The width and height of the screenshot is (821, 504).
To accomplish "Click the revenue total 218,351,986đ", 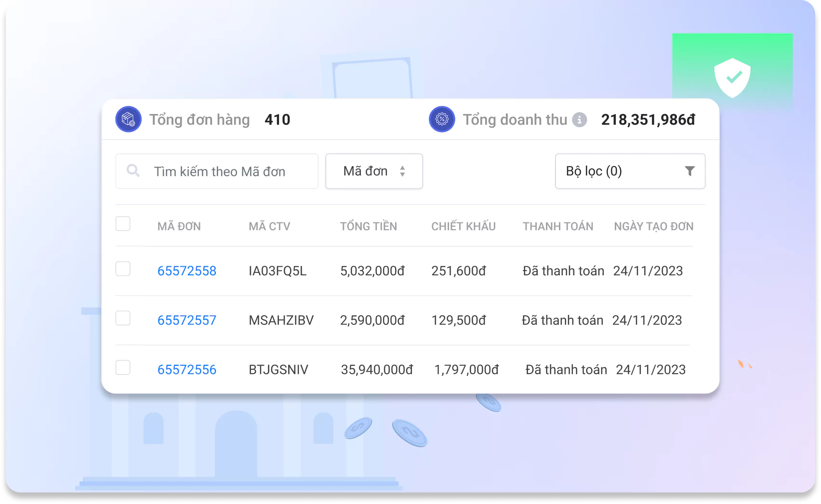I will click(x=648, y=120).
